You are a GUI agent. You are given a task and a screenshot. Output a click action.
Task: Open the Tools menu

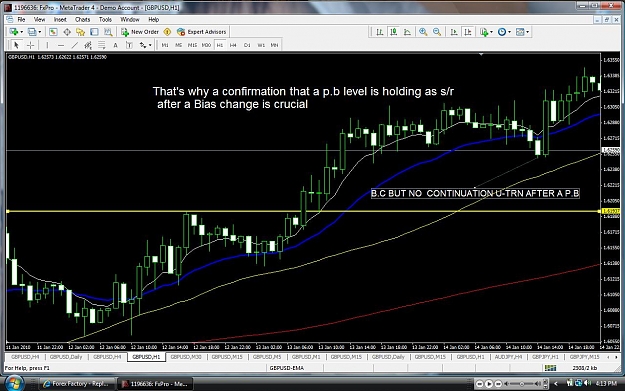coord(105,20)
